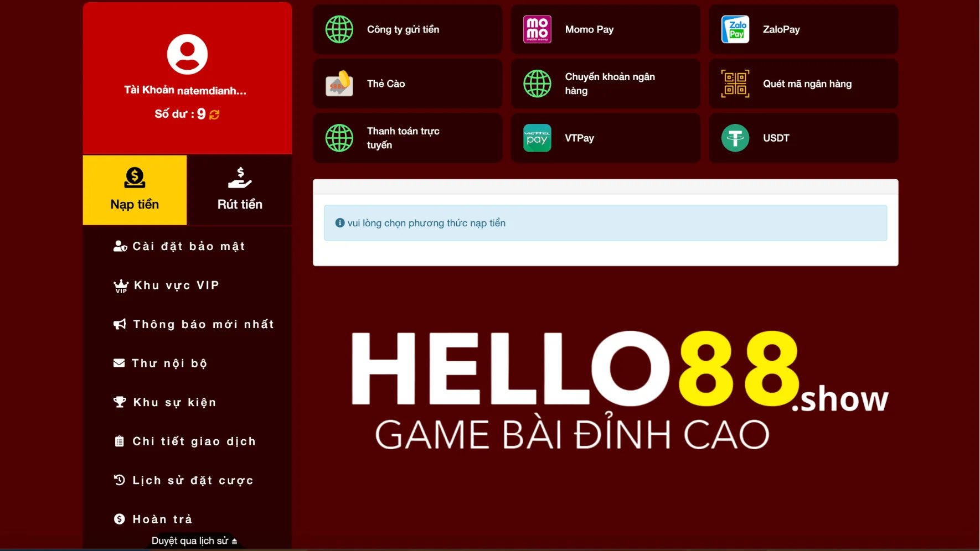
Task: Click the Thanh toán trực tuyến globe icon
Action: [x=339, y=138]
